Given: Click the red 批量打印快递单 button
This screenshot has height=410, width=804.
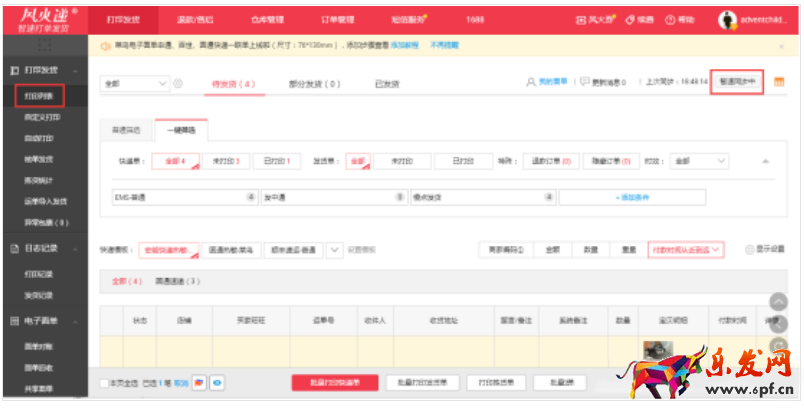Looking at the screenshot, I should pyautogui.click(x=334, y=383).
